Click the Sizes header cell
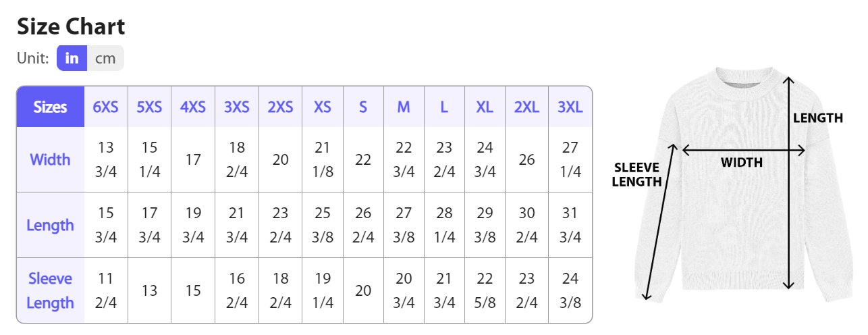The height and width of the screenshot is (335, 868). tap(51, 107)
